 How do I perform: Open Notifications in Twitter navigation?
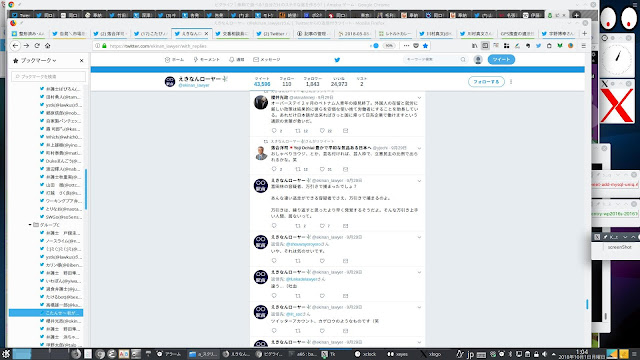[237, 60]
